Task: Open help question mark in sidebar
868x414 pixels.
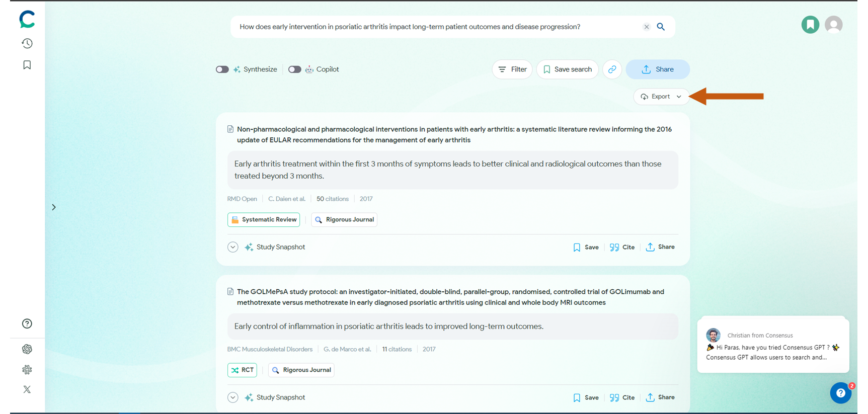Action: 27,323
